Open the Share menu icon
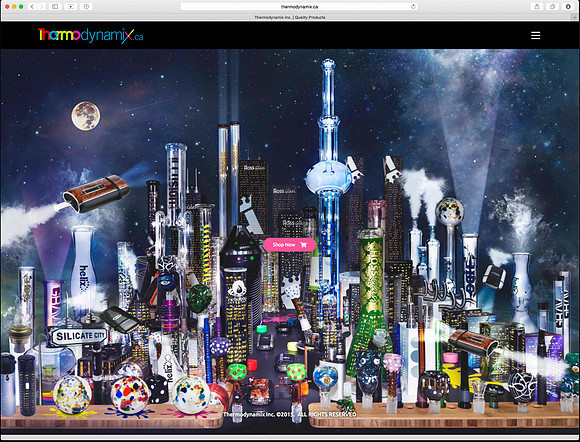The width and height of the screenshot is (580, 442). pos(537,6)
